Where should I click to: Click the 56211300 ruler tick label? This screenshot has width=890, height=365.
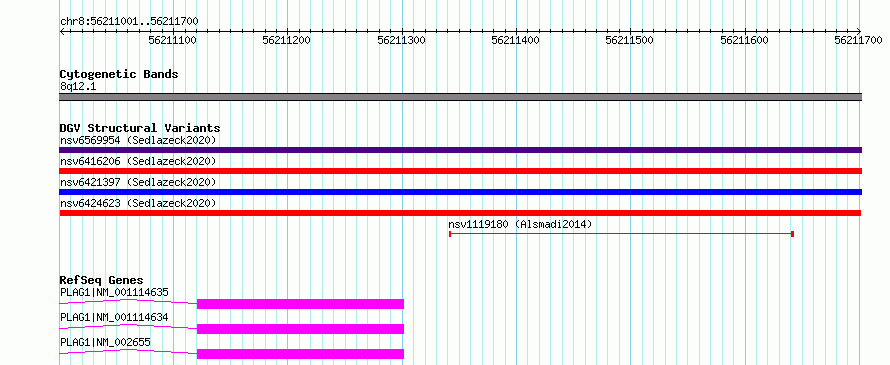401,40
